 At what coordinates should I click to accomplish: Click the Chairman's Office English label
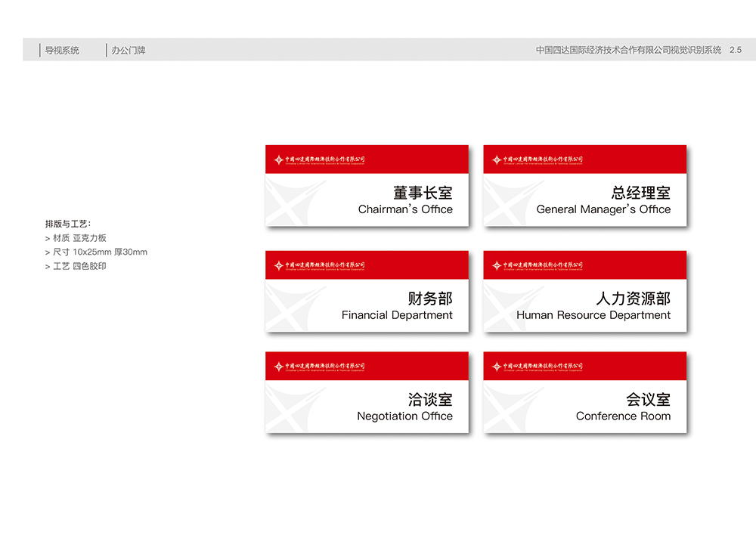pyautogui.click(x=405, y=209)
